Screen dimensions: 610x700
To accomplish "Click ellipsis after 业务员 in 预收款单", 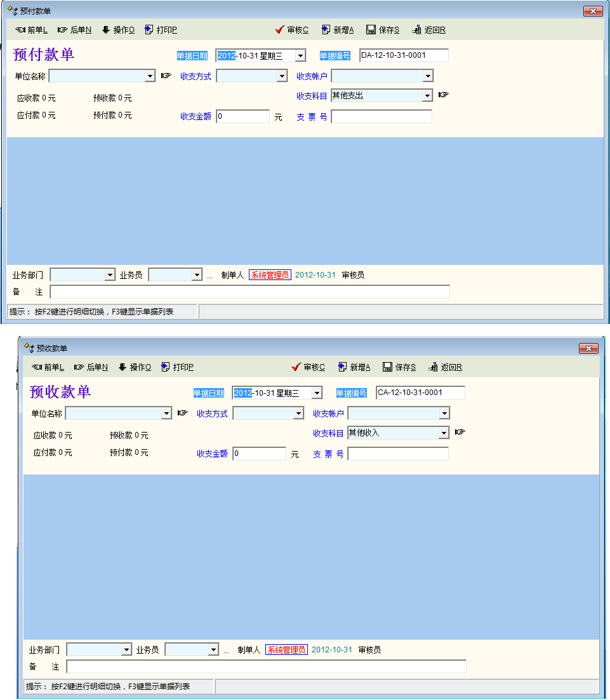I will click(x=226, y=650).
